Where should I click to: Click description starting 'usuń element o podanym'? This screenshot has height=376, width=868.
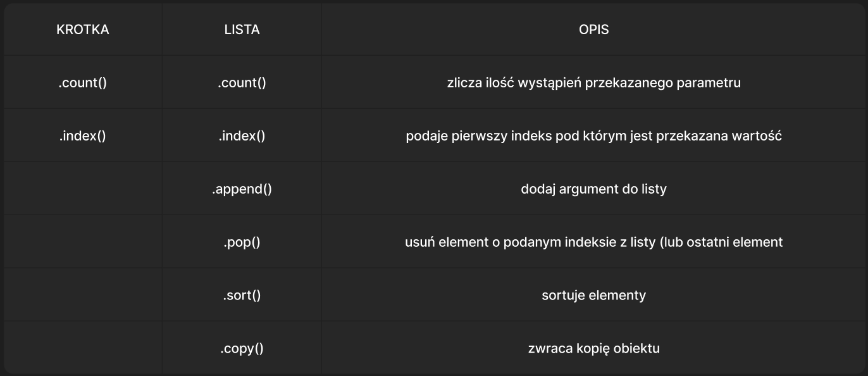click(x=593, y=242)
